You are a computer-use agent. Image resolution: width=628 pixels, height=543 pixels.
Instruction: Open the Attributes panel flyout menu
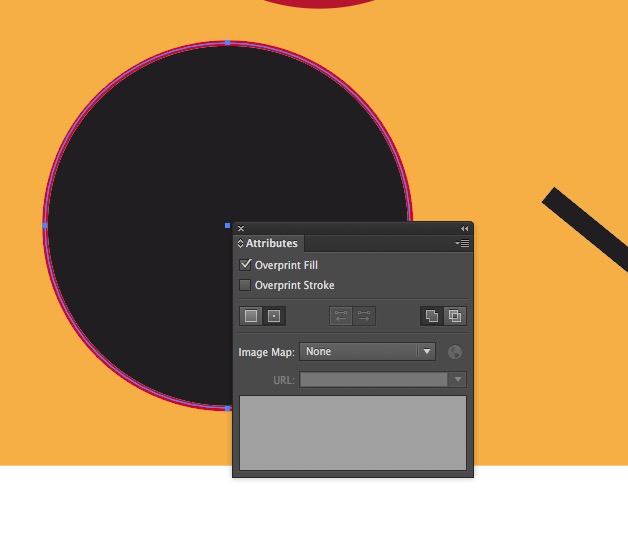463,243
